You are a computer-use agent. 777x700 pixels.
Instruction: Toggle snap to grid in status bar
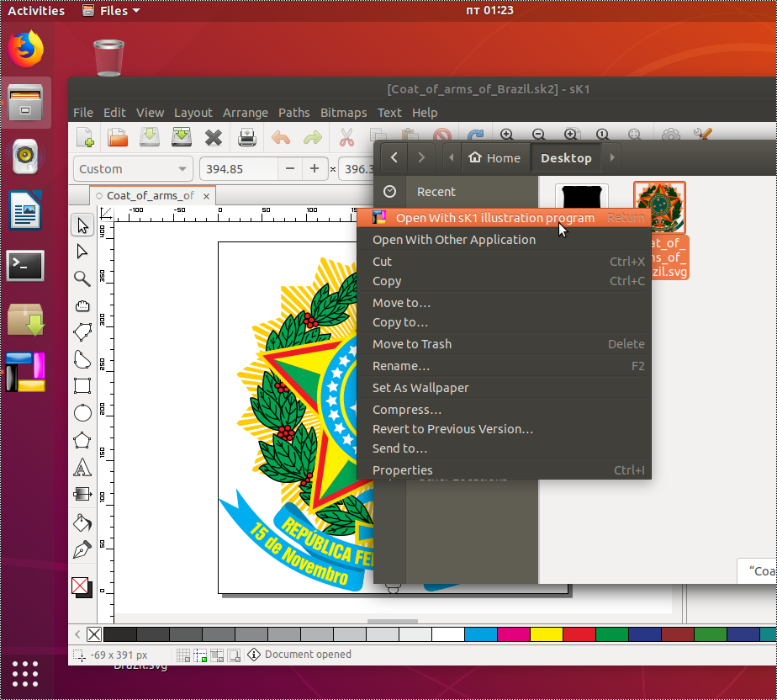182,655
